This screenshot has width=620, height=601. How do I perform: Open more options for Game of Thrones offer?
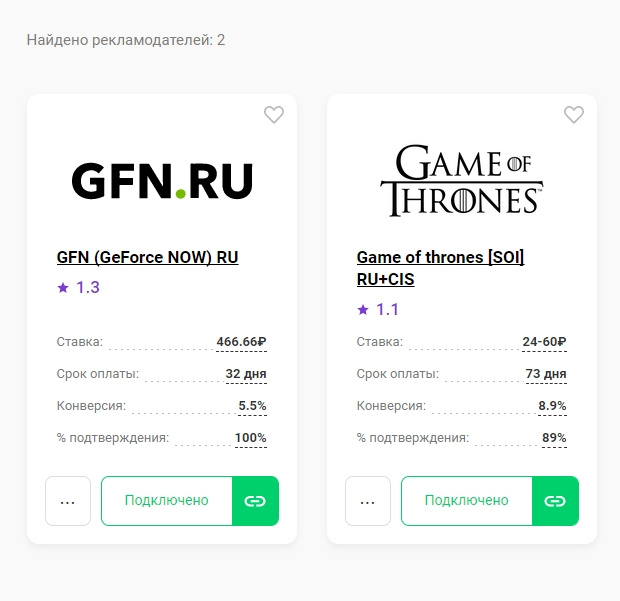coord(368,501)
